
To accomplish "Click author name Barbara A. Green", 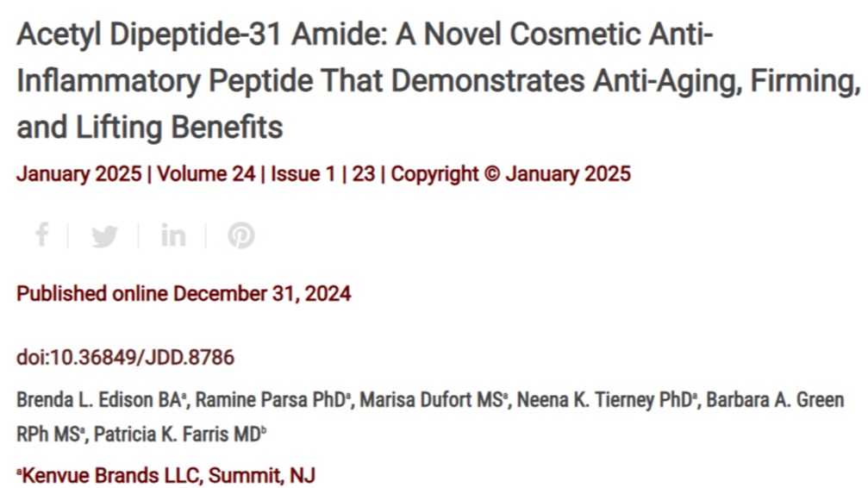I will tap(775, 399).
